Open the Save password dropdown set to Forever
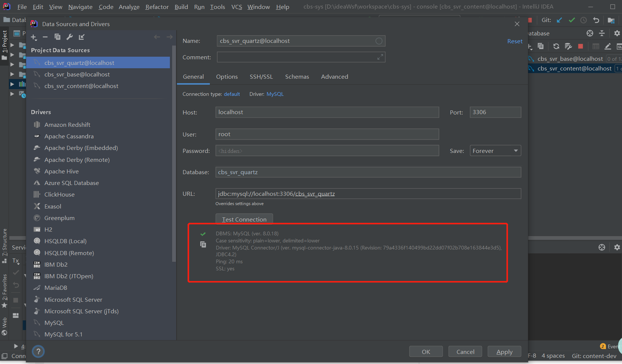This screenshot has width=622, height=364. [x=495, y=151]
